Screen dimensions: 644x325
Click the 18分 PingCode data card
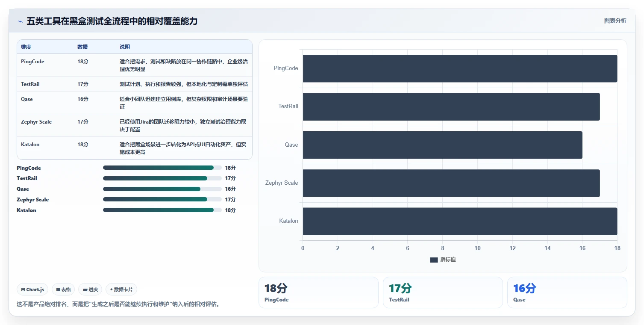[x=318, y=292]
